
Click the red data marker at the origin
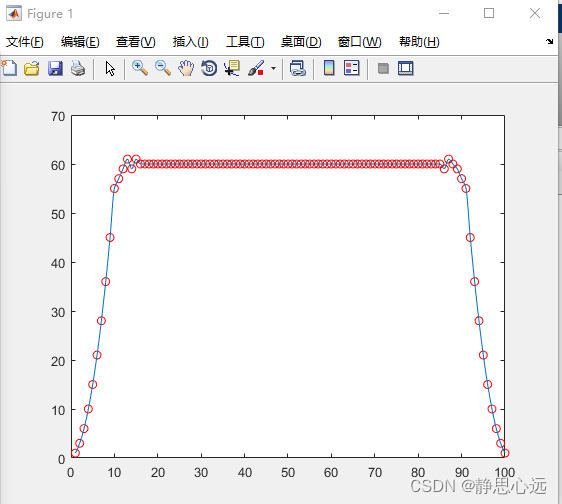75,453
